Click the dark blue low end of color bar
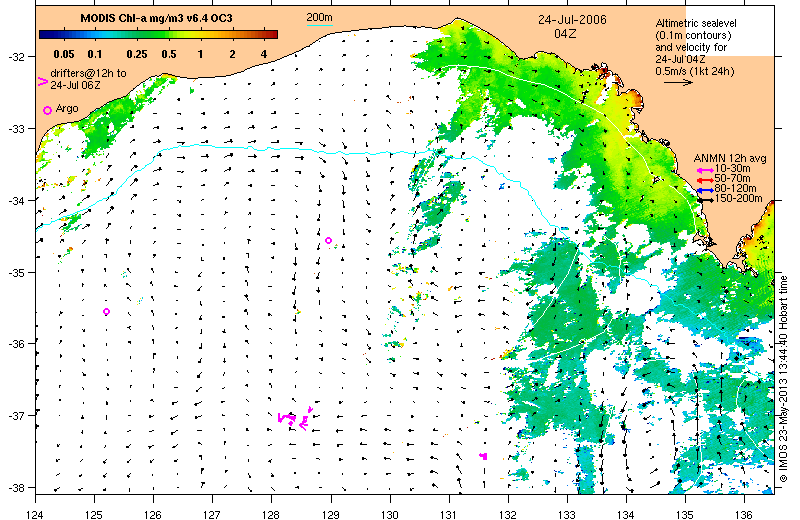 pos(44,35)
